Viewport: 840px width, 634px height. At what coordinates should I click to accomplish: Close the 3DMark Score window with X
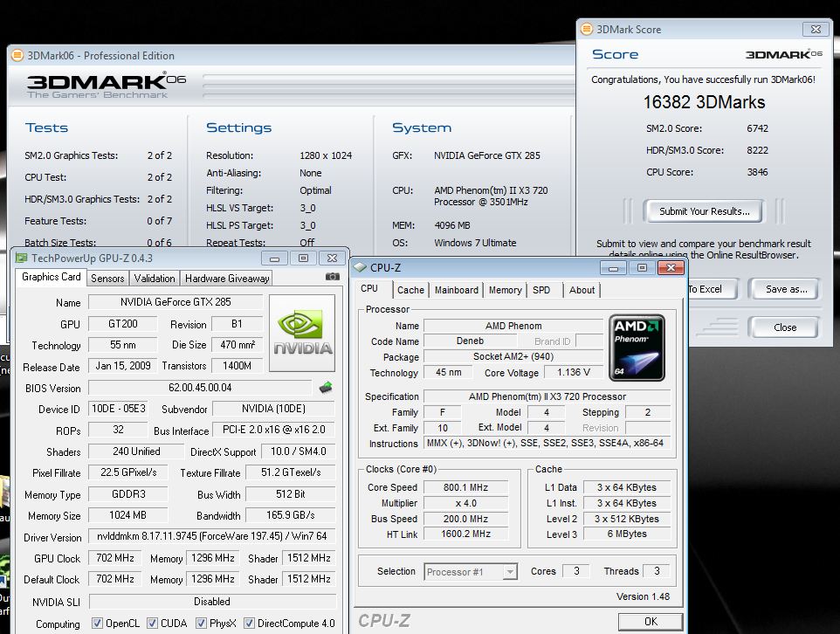[816, 29]
